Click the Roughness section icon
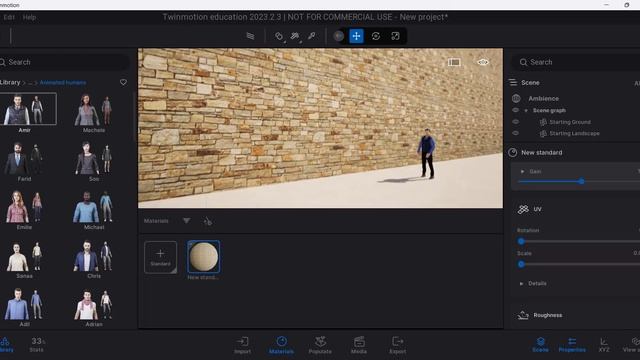640x360 pixels. point(523,315)
